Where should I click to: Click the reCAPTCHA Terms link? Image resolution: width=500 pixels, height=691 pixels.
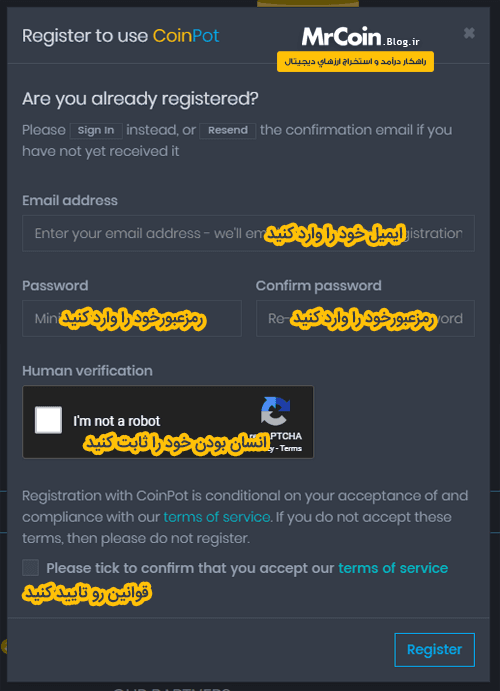(291, 449)
